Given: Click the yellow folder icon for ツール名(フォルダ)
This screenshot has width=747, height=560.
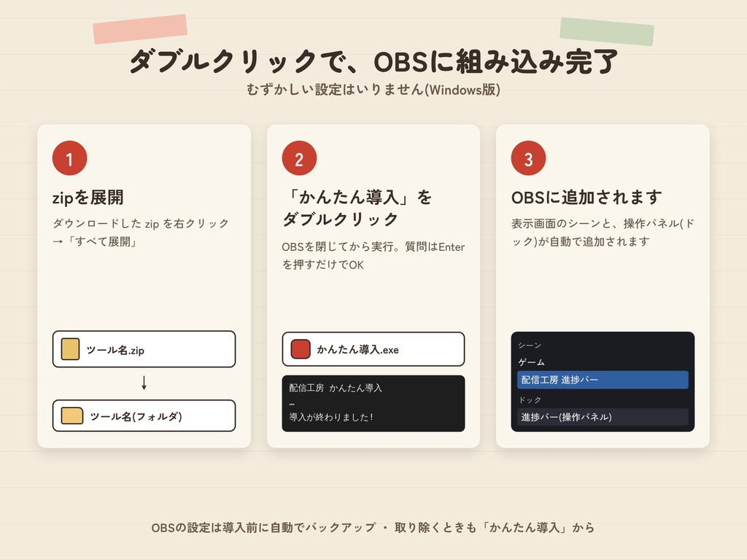Looking at the screenshot, I should click(x=72, y=416).
